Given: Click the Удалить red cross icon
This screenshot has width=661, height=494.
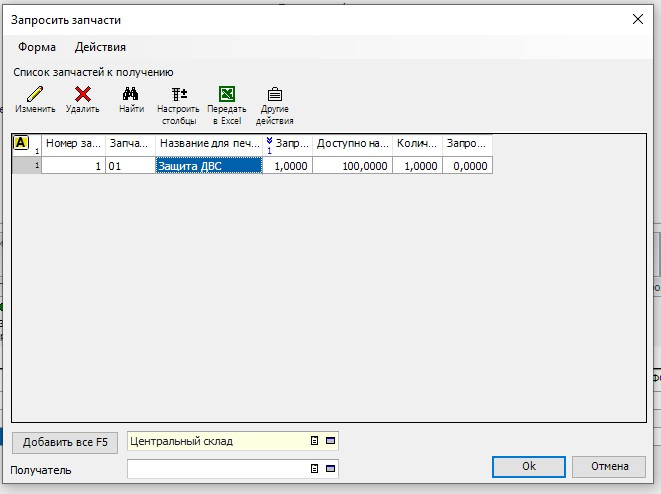Looking at the screenshot, I should coord(83,95).
